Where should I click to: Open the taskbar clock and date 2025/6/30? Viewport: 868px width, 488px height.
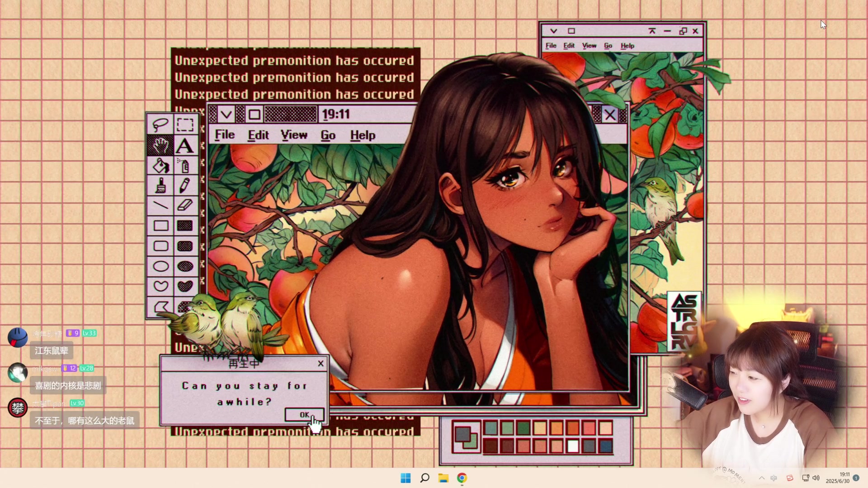pyautogui.click(x=838, y=478)
